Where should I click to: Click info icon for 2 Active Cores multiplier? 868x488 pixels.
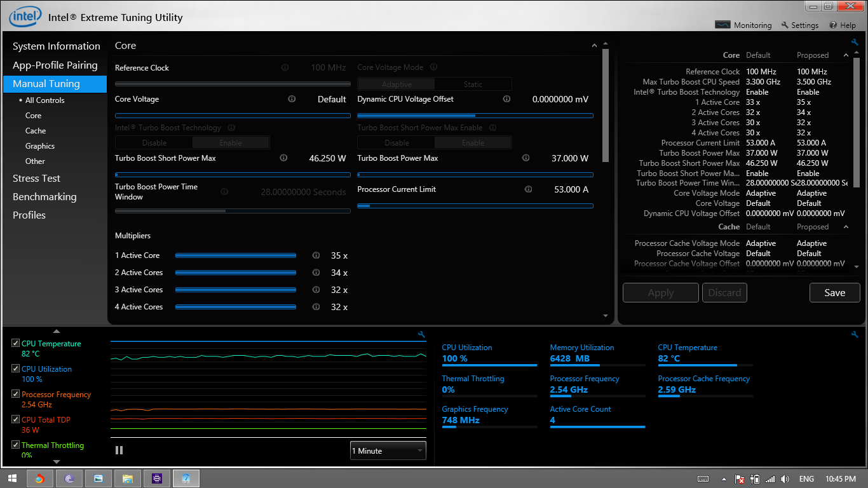(316, 273)
